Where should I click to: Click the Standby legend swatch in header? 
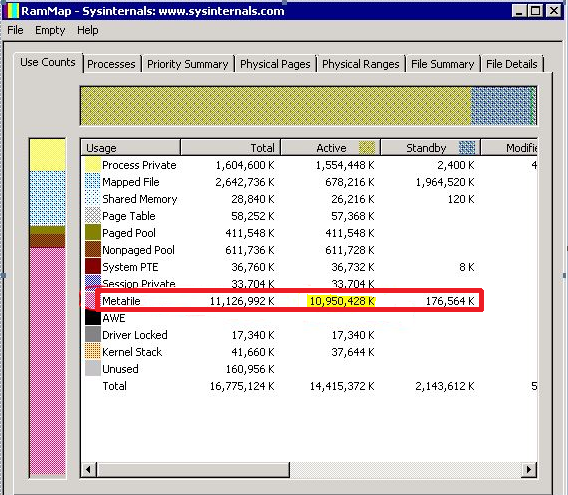tap(467, 148)
